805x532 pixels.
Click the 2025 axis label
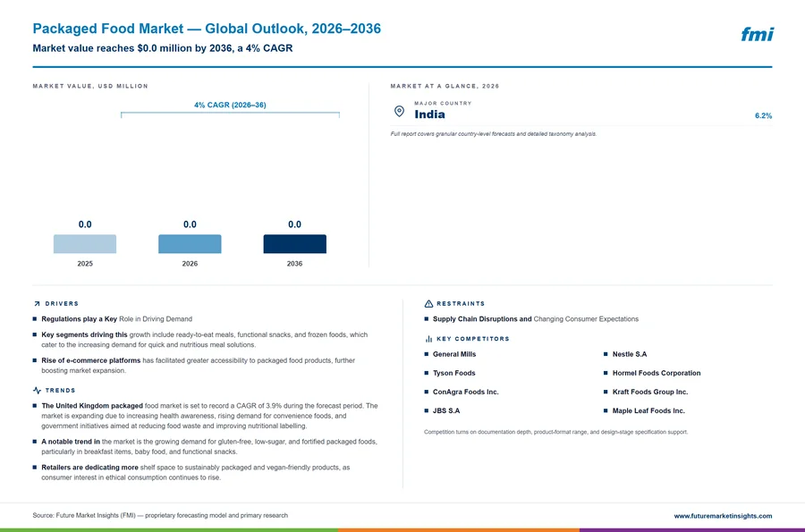click(85, 264)
